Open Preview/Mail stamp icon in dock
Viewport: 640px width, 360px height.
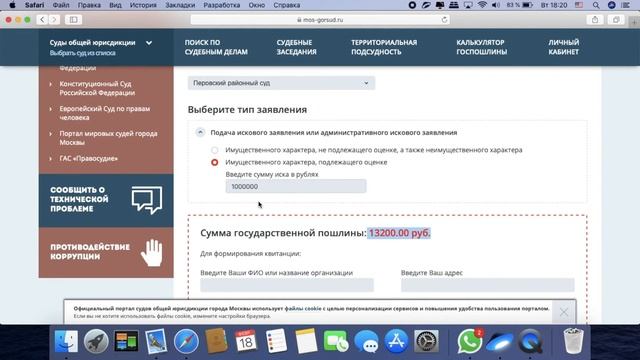coord(156,341)
